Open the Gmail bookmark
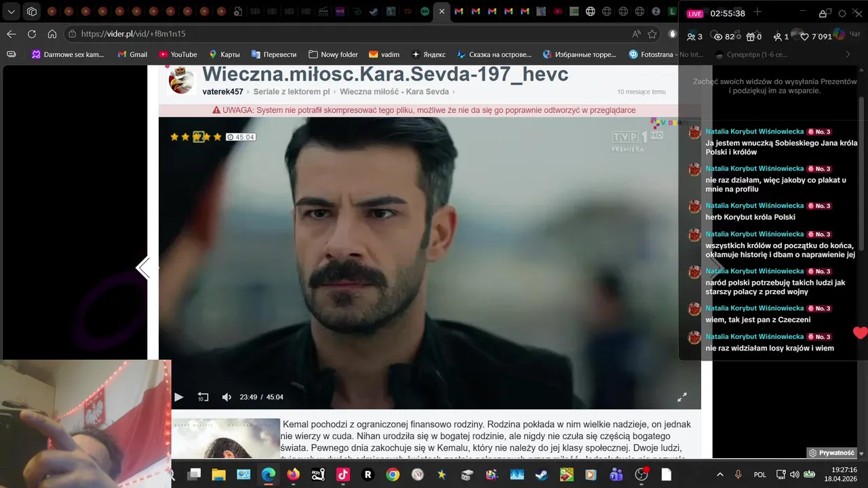The width and height of the screenshot is (868, 488). (x=132, y=54)
